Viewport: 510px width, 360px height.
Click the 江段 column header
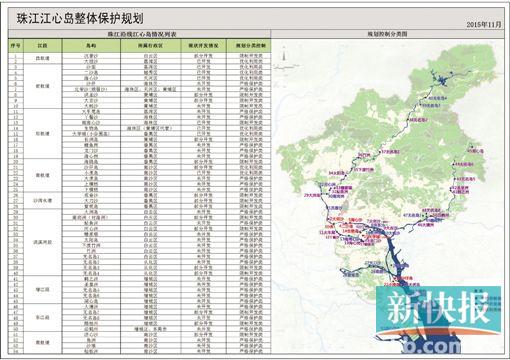click(43, 46)
